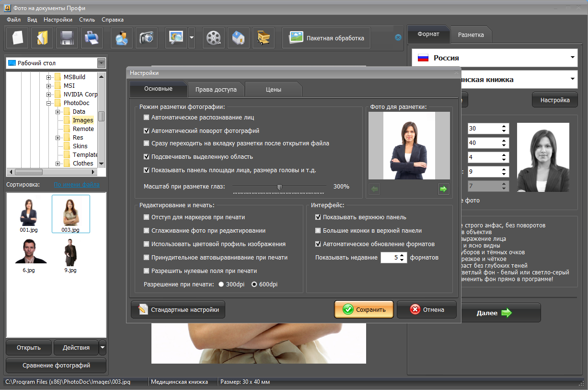
Task: Enable Автоматическое распознавание лиц checkbox
Action: point(147,117)
